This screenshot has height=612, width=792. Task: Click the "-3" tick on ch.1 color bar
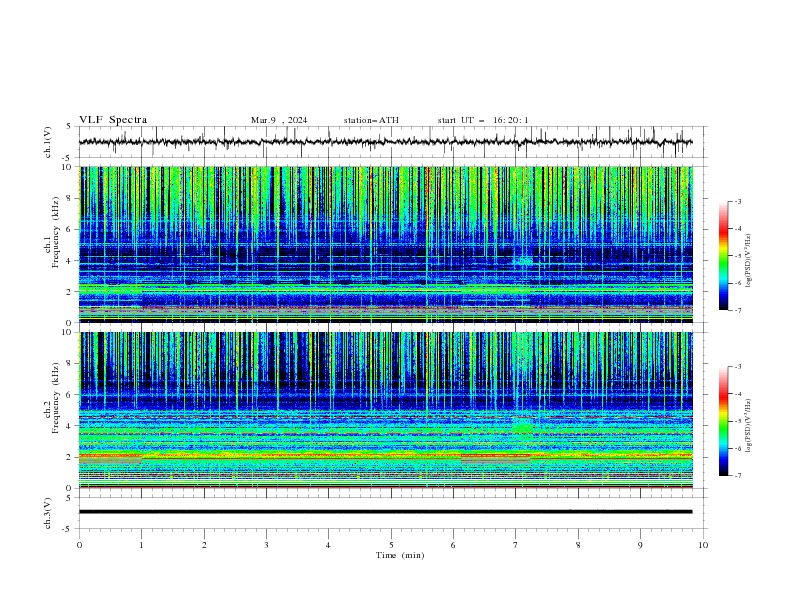coord(738,202)
